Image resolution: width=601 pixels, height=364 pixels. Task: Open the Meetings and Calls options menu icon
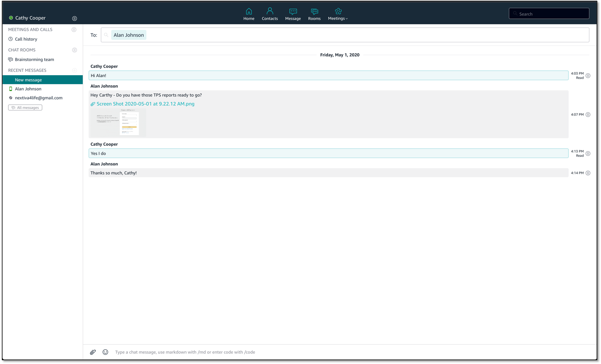74,30
